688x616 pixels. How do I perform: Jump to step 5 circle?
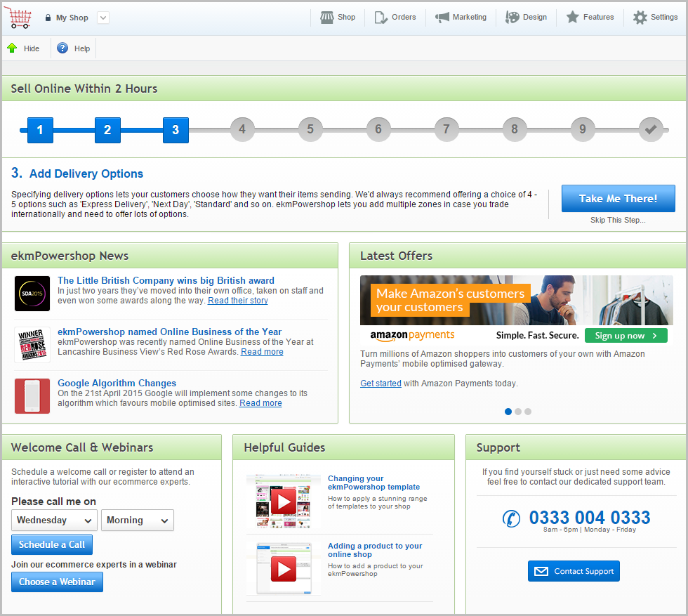[310, 129]
